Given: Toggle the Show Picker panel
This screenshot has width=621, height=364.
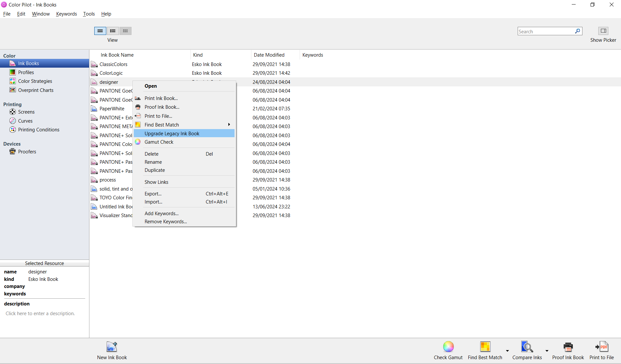Looking at the screenshot, I should tap(604, 31).
